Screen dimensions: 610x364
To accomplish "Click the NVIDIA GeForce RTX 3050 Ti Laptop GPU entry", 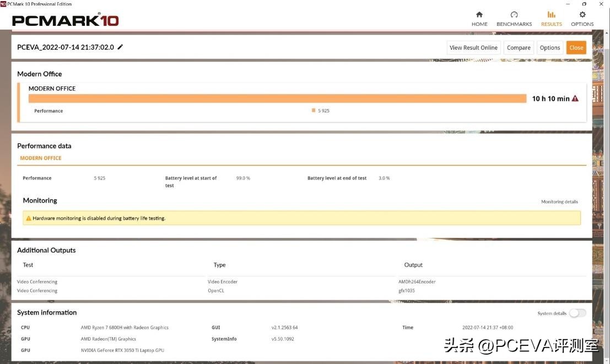I will click(122, 350).
